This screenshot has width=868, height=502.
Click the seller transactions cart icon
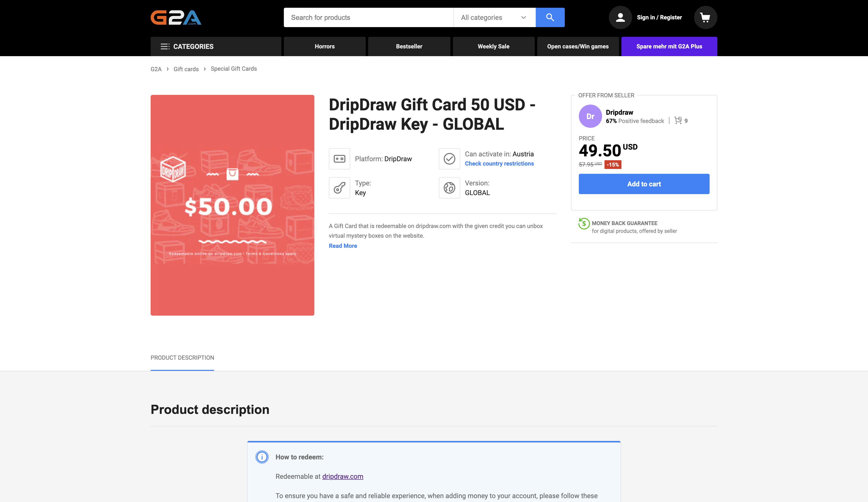678,120
